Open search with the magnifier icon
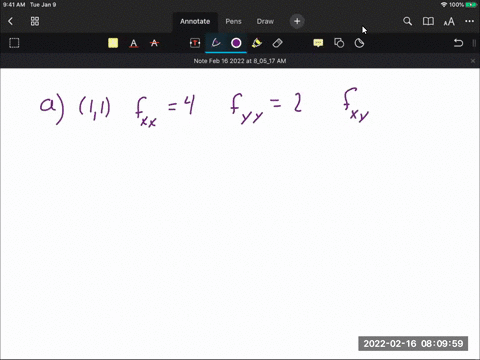Screen dimensions: 480x360 tap(407, 21)
